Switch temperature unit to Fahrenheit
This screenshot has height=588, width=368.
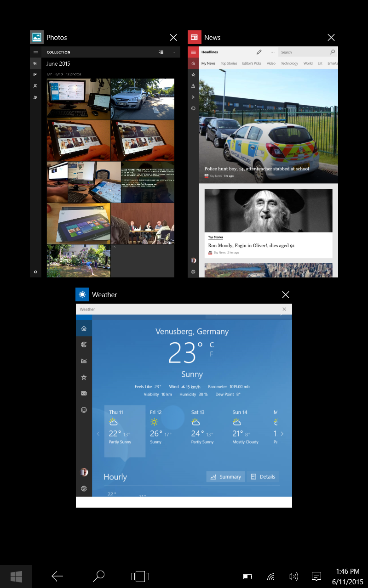tap(212, 354)
